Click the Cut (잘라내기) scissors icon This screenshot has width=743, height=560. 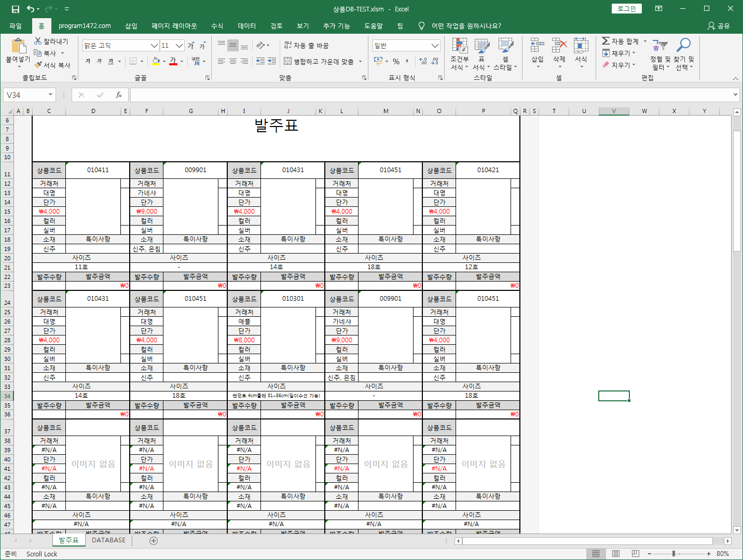coord(38,41)
